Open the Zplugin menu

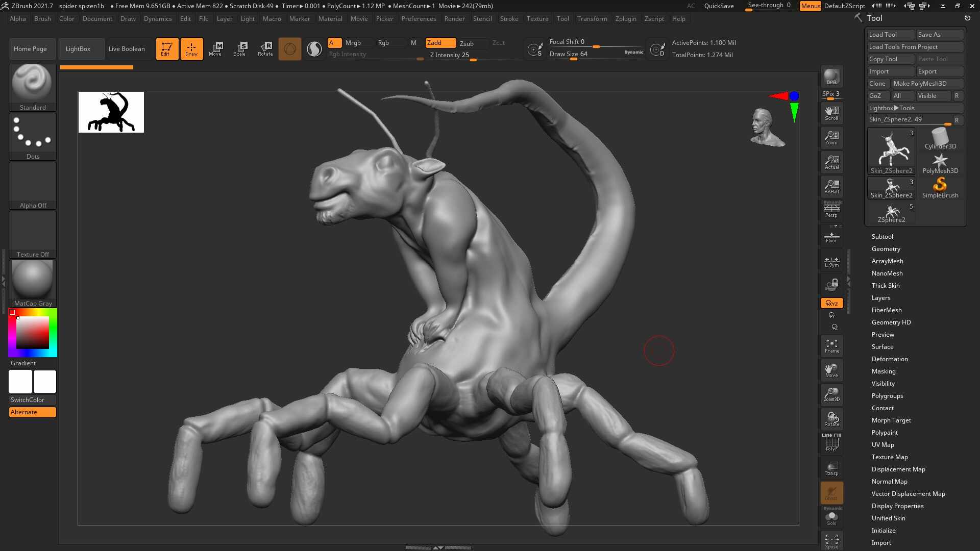(625, 18)
